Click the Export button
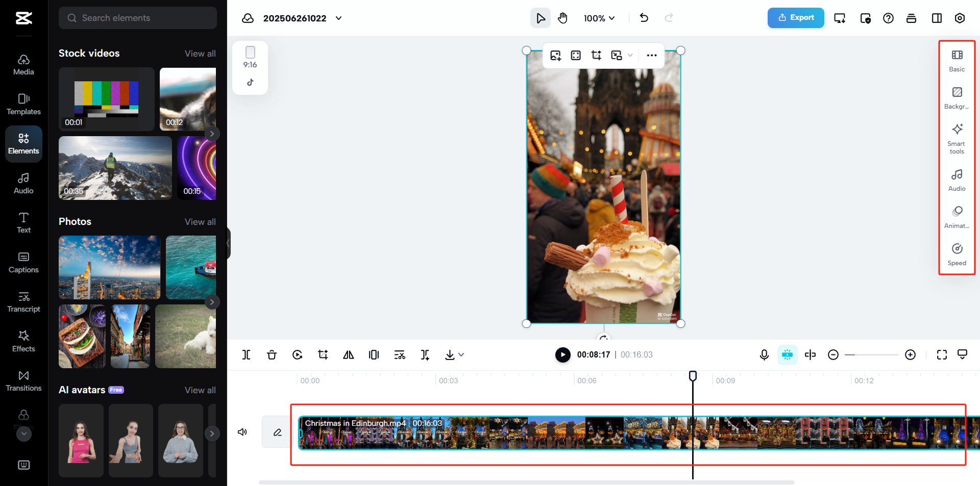 click(795, 17)
